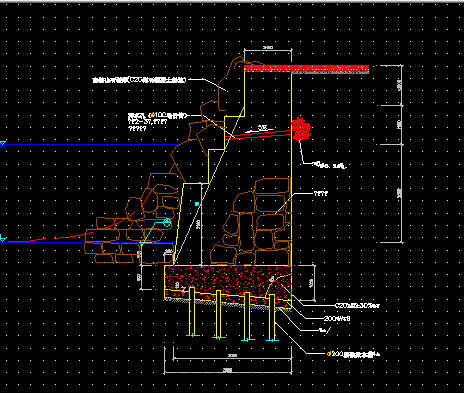Screen dimensions: 464x393
Task: Click the gravel cluster leader label text
Action: click(330, 165)
